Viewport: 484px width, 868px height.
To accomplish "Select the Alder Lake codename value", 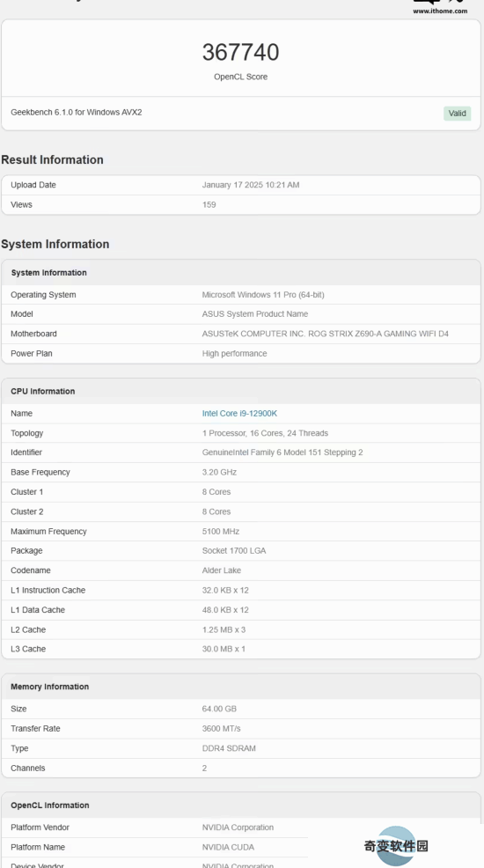I will pyautogui.click(x=222, y=570).
